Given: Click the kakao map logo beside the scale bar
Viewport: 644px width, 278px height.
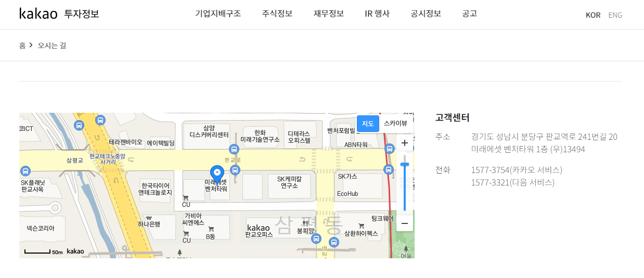Looking at the screenshot, I should [x=75, y=251].
